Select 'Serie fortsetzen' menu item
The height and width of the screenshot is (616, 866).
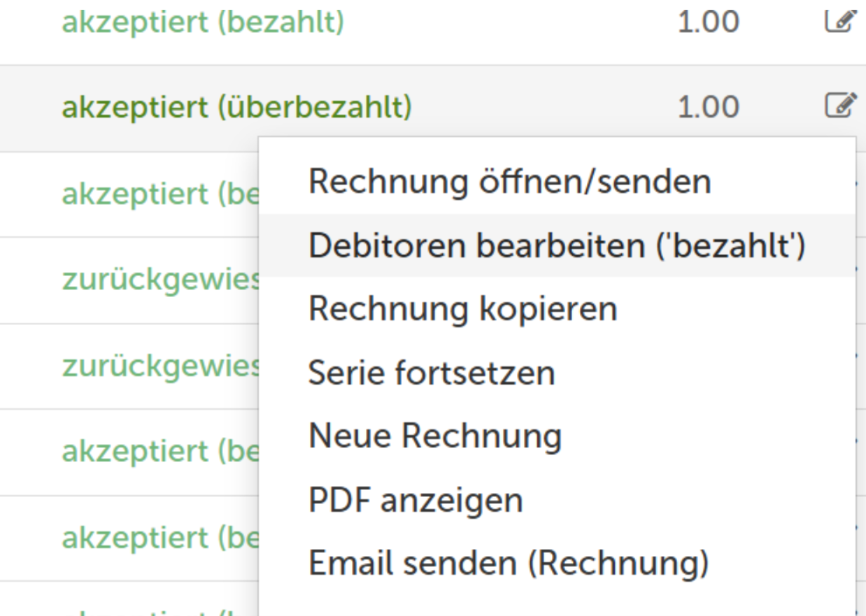click(432, 373)
